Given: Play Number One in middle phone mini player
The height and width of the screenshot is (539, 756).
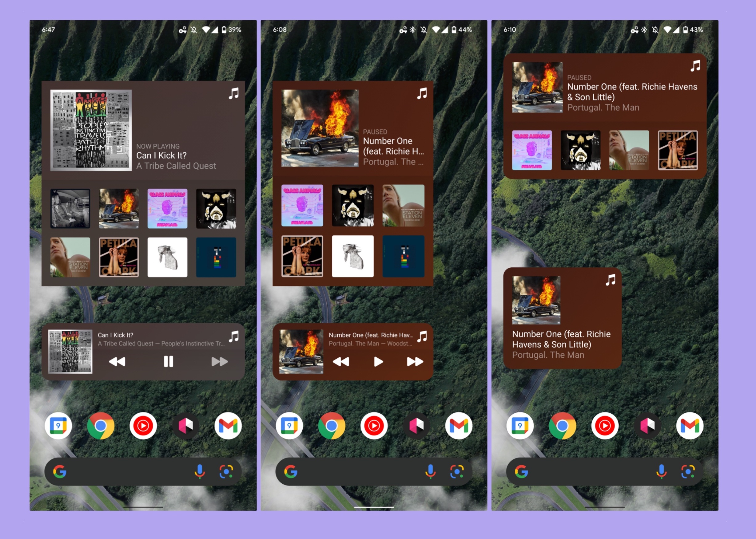Looking at the screenshot, I should coord(378,361).
